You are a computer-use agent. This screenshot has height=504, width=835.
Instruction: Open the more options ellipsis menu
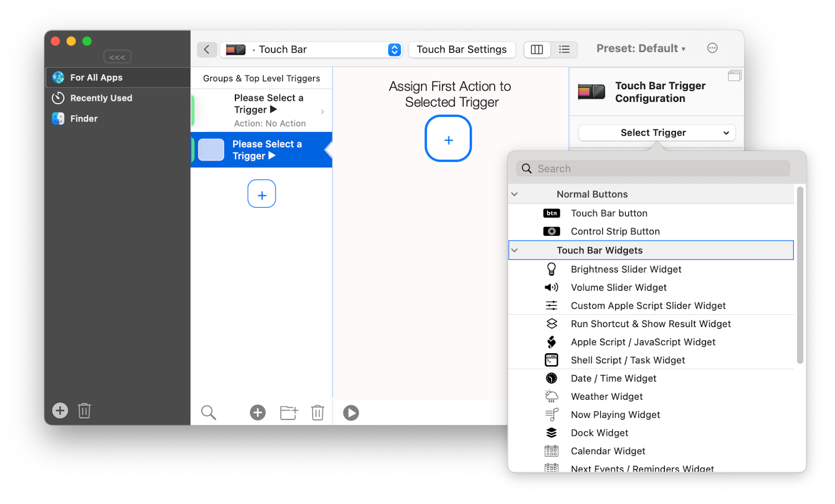click(712, 48)
